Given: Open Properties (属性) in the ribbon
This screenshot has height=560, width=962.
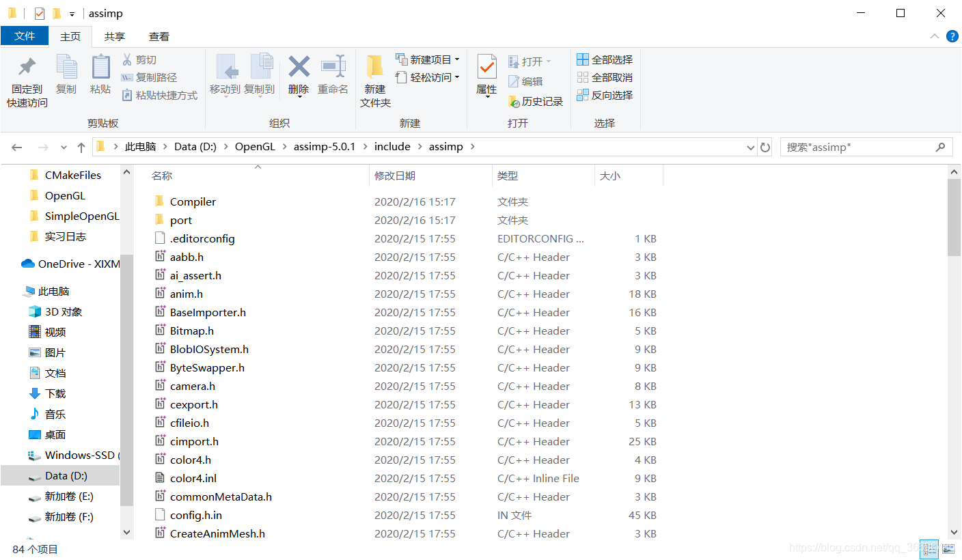Looking at the screenshot, I should pyautogui.click(x=486, y=75).
